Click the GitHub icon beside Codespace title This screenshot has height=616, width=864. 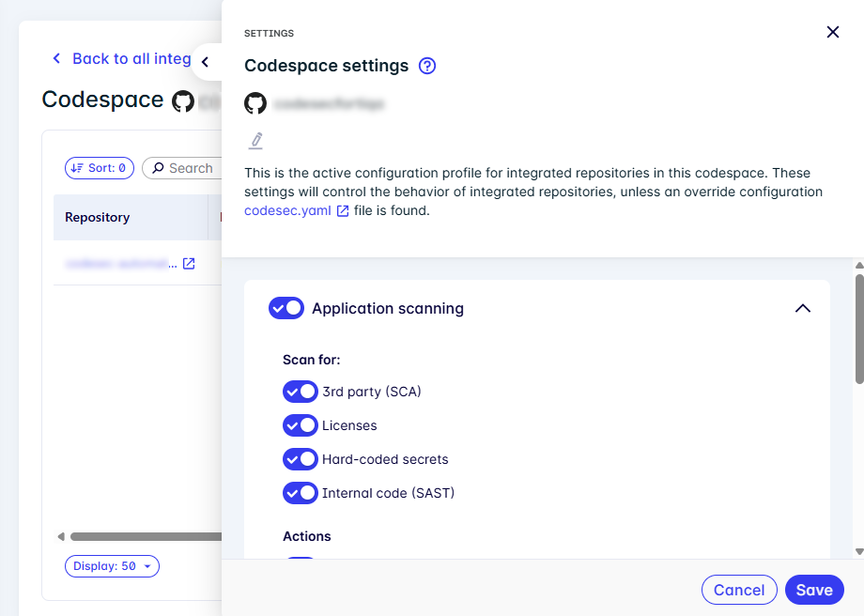(x=183, y=100)
